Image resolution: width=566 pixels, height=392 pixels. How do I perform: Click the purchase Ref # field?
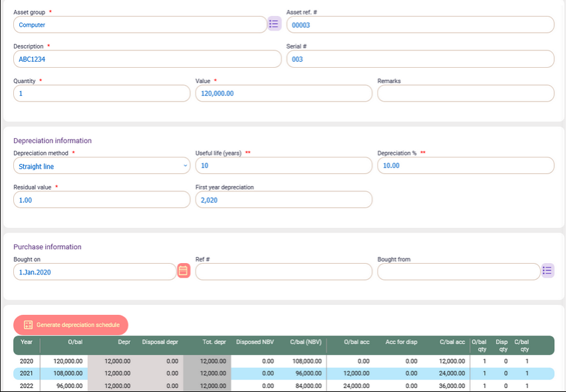(283, 272)
